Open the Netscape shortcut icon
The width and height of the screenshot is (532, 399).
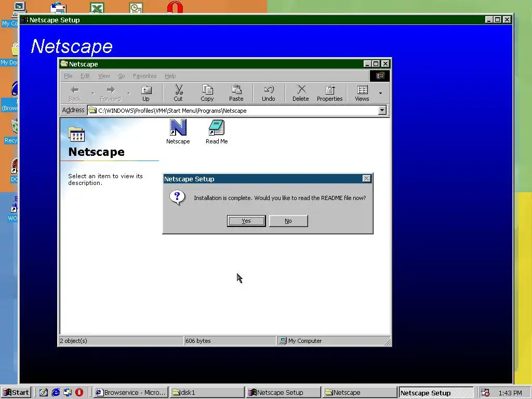point(178,131)
